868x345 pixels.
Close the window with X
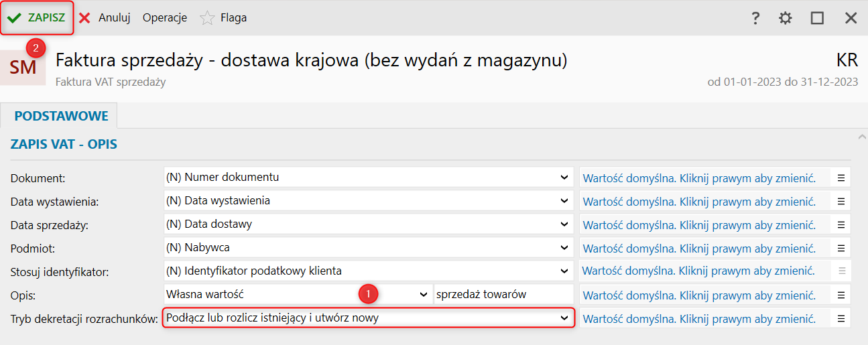click(851, 18)
